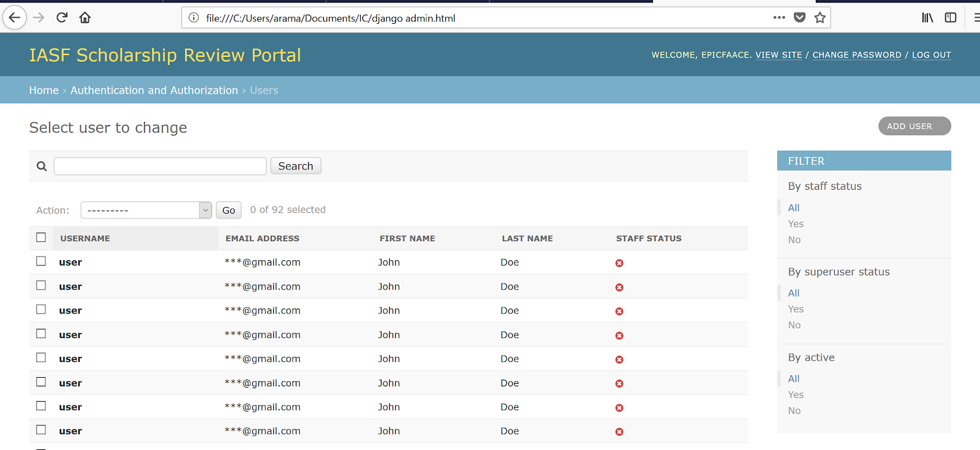980x450 pixels.
Task: Check the last visible user row checkbox
Action: click(x=41, y=430)
